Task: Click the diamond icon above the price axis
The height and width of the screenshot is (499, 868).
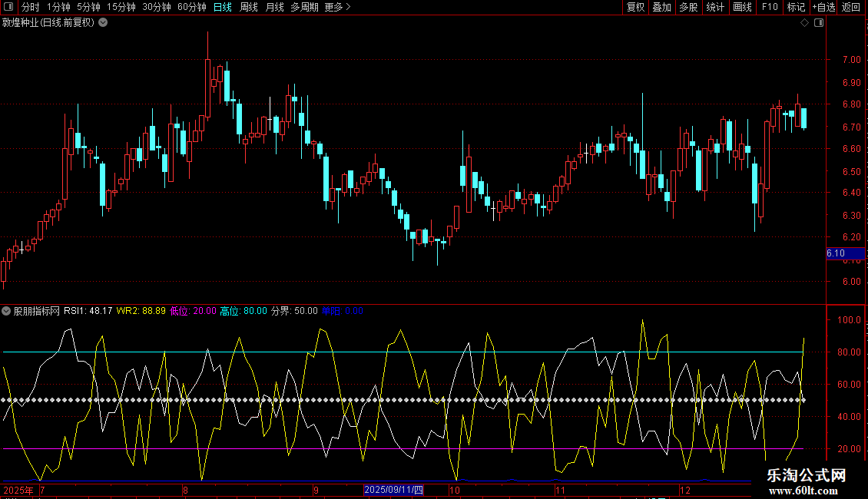Action: click(804, 23)
